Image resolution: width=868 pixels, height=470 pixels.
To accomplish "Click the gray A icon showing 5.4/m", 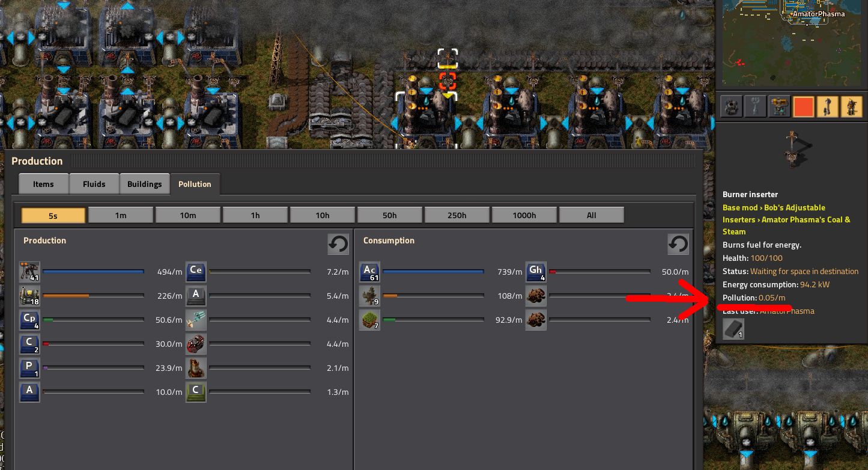I will [196, 296].
